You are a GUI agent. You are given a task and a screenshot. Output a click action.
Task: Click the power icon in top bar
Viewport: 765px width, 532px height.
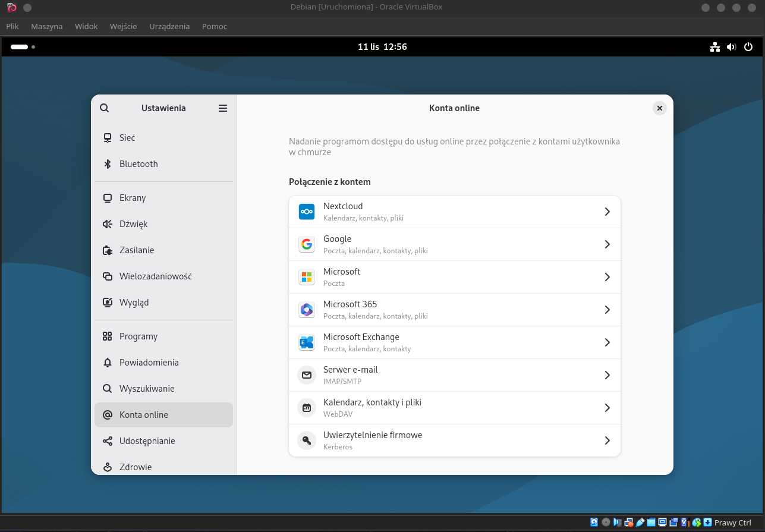click(x=748, y=47)
